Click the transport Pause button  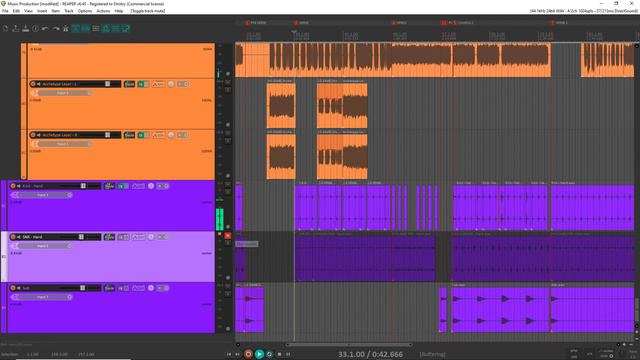pos(289,354)
